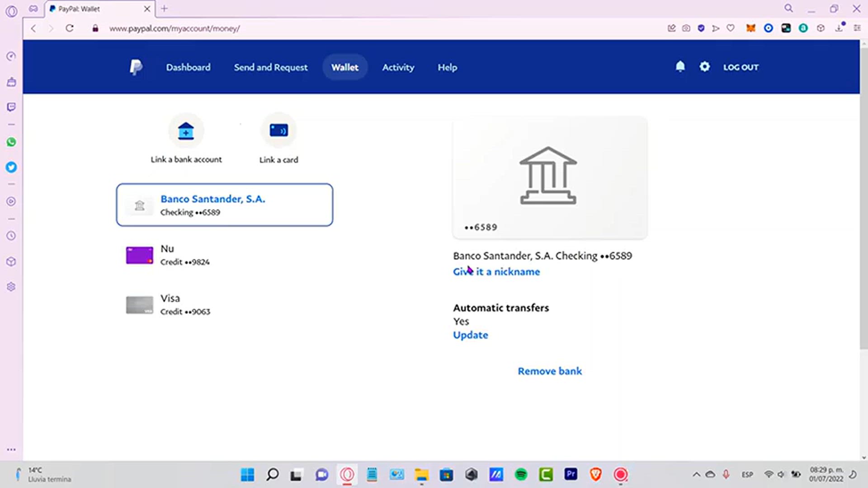Screen dimensions: 868x488
Task: Show hidden system tray icons
Action: 696,474
